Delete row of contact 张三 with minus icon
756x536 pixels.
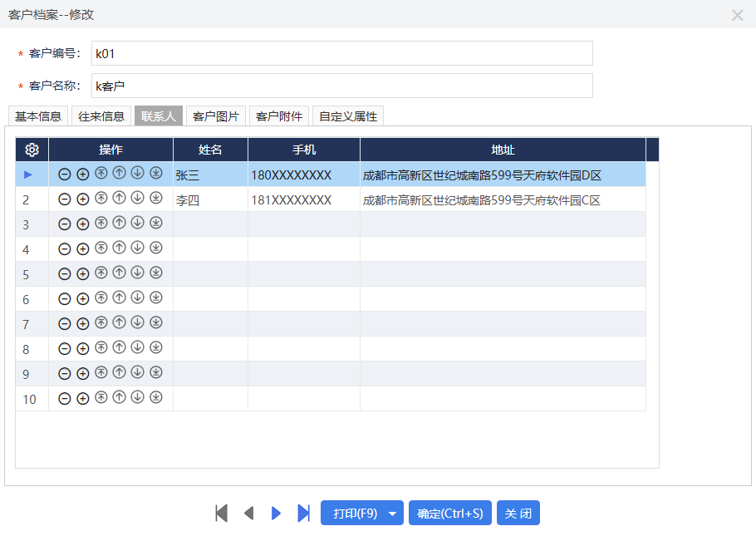64,175
